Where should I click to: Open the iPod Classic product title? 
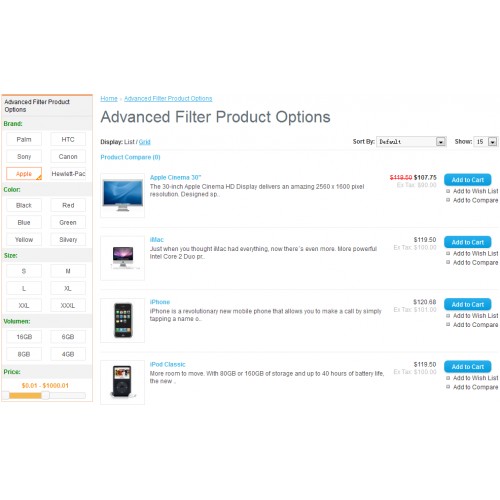coord(167,364)
